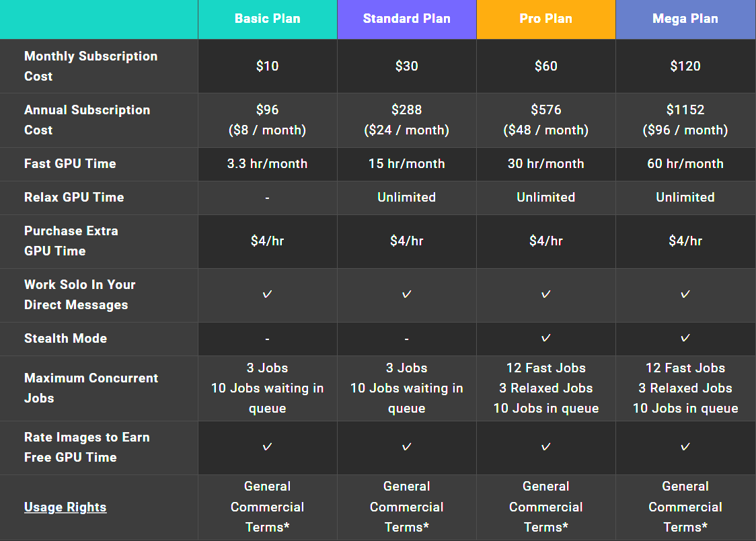Click Pro Plan 30 hr/month cell
Image resolution: width=756 pixels, height=541 pixels.
pyautogui.click(x=545, y=163)
